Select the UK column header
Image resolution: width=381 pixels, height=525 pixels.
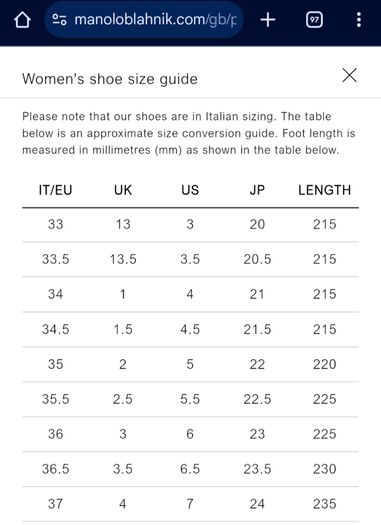[x=123, y=190]
